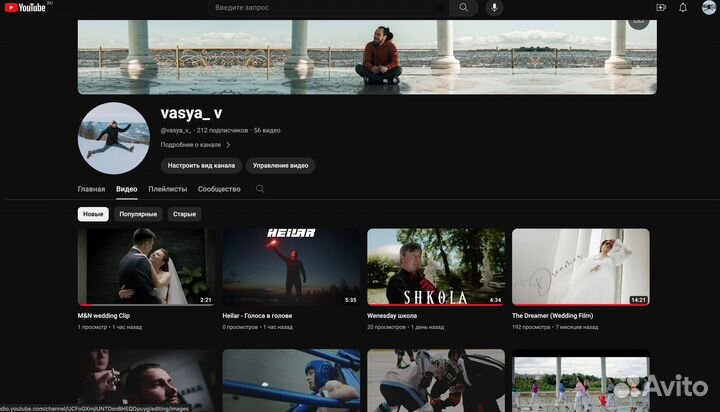Click in the Введите запрос search field

320,7
